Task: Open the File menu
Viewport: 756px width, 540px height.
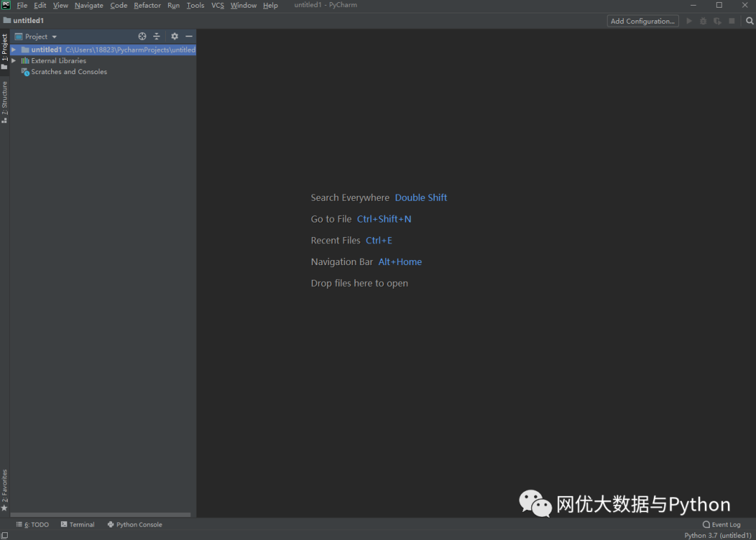Action: (22, 6)
